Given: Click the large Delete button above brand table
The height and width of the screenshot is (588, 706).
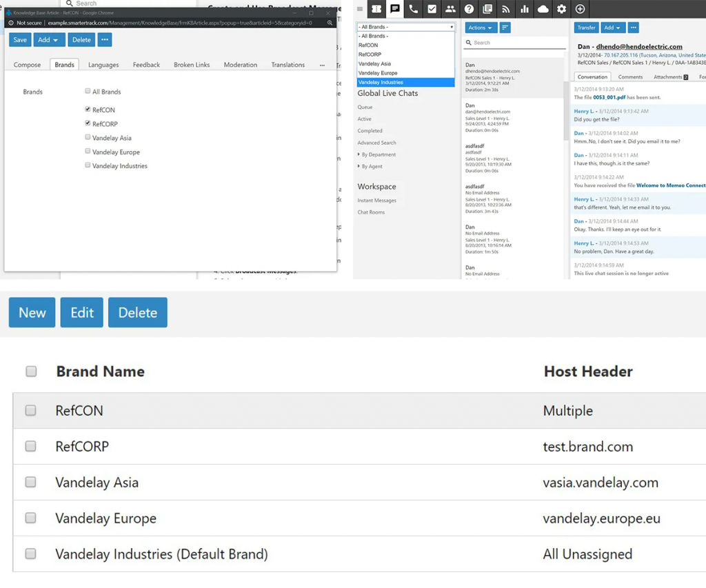Looking at the screenshot, I should click(138, 312).
